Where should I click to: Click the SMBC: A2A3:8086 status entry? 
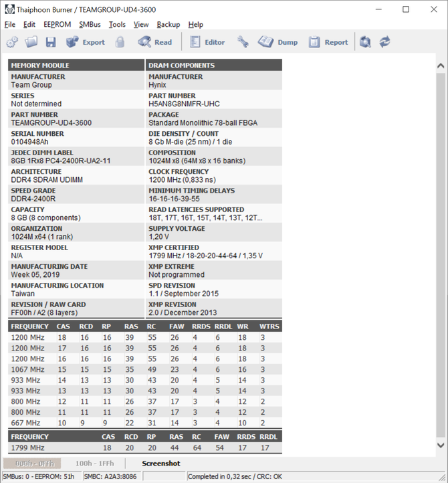pos(110,476)
